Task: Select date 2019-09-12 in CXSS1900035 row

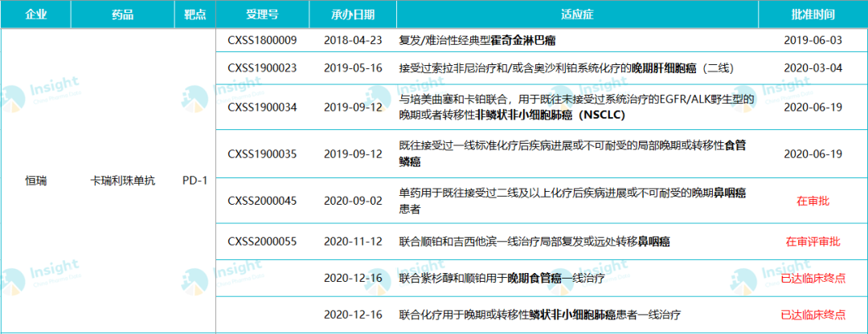Action: (x=353, y=153)
